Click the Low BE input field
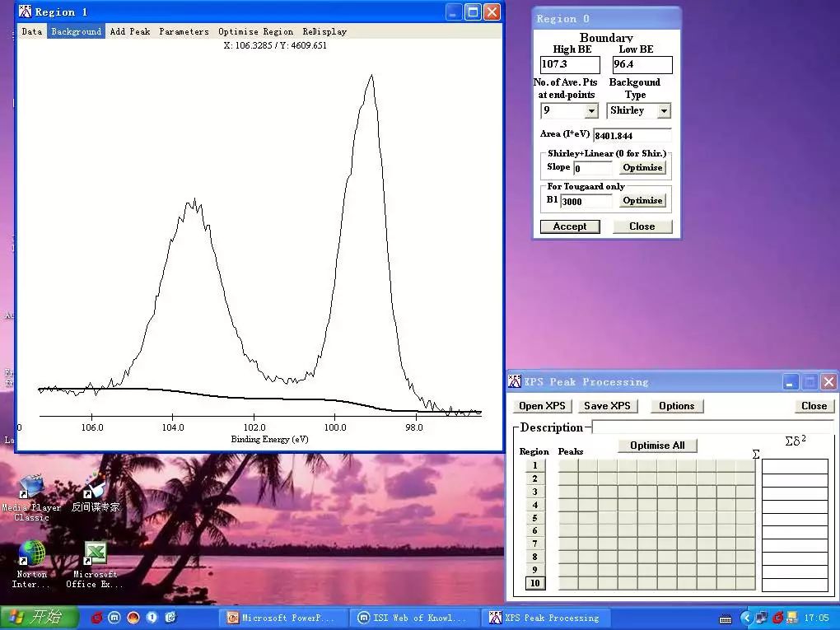Image resolution: width=840 pixels, height=630 pixels. click(642, 64)
